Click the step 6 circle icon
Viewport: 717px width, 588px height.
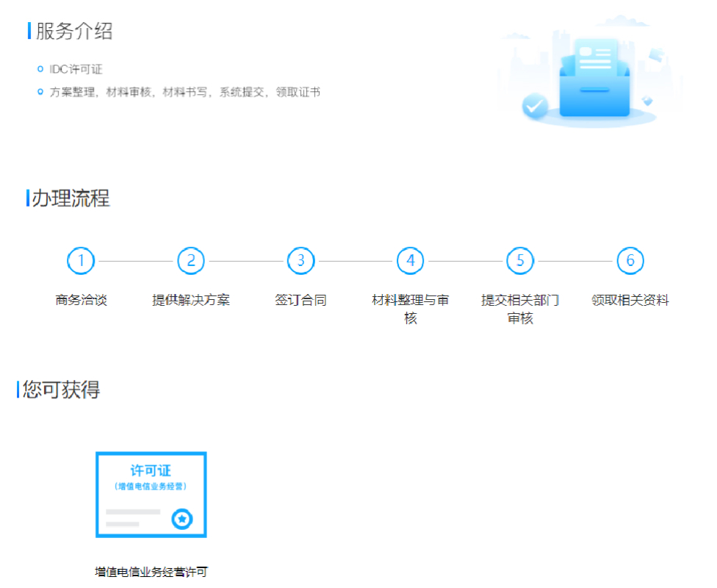[x=630, y=261]
